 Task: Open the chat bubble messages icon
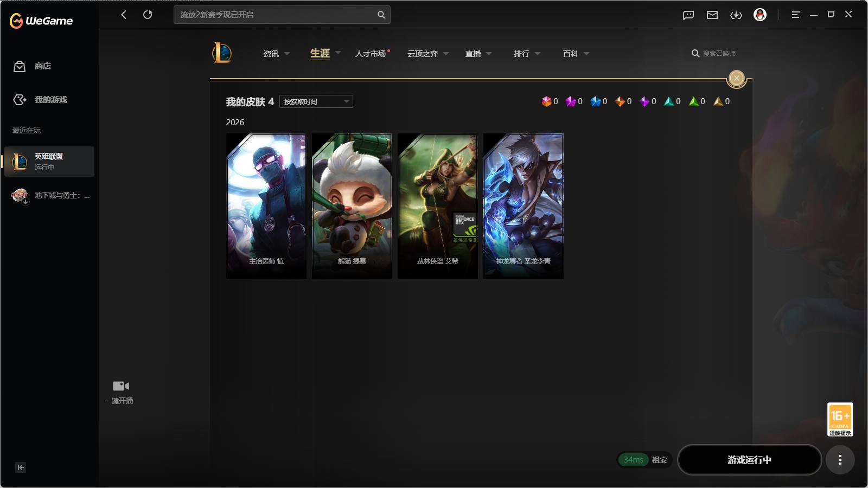(688, 15)
